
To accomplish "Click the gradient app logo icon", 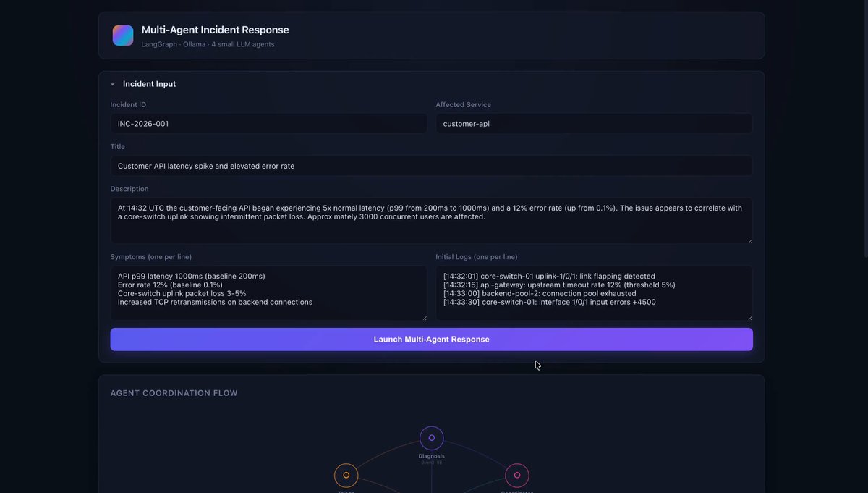I will pyautogui.click(x=123, y=35).
